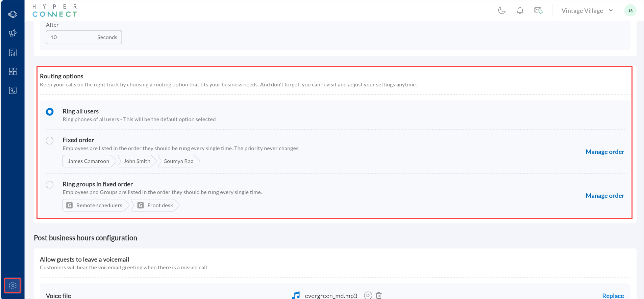The width and height of the screenshot is (644, 299).
Task: Click the Post business hours configuration heading
Action: coord(85,238)
